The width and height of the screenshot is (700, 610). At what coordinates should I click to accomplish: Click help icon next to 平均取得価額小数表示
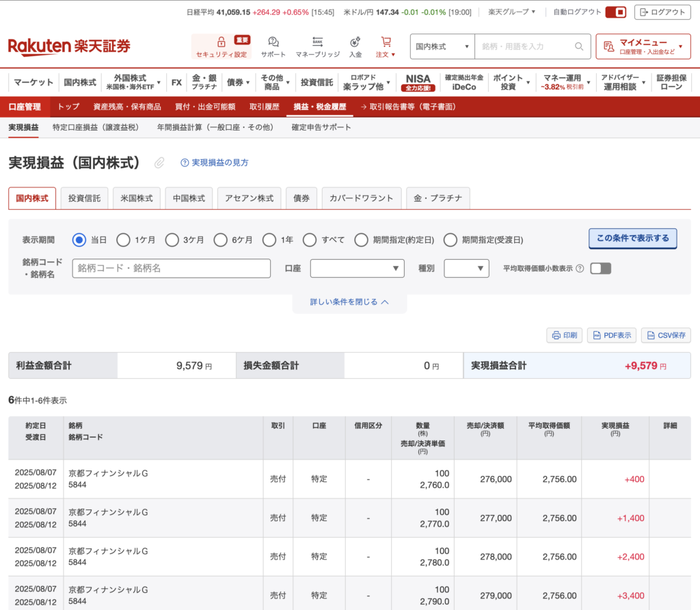point(580,268)
